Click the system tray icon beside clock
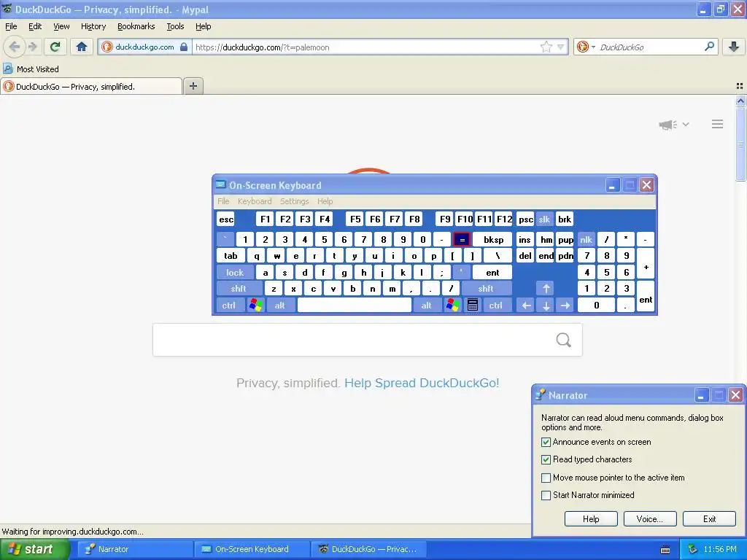The height and width of the screenshot is (560, 747). 693,550
